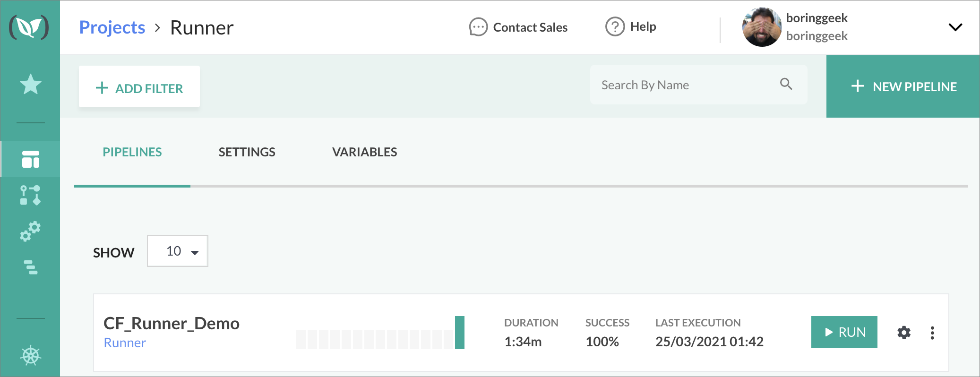The image size is (980, 377).
Task: Open the gears settings sidebar icon
Action: (31, 231)
